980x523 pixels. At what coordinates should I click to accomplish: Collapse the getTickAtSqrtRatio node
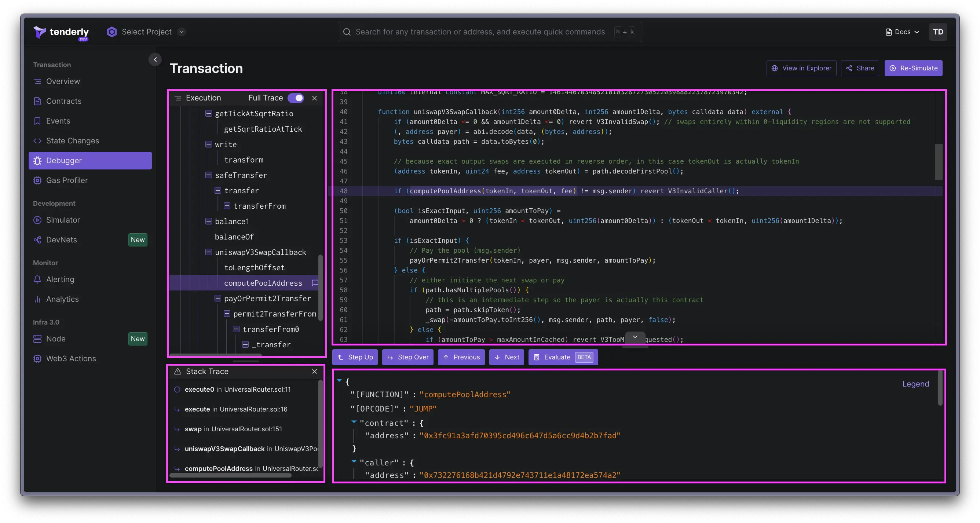pos(208,113)
